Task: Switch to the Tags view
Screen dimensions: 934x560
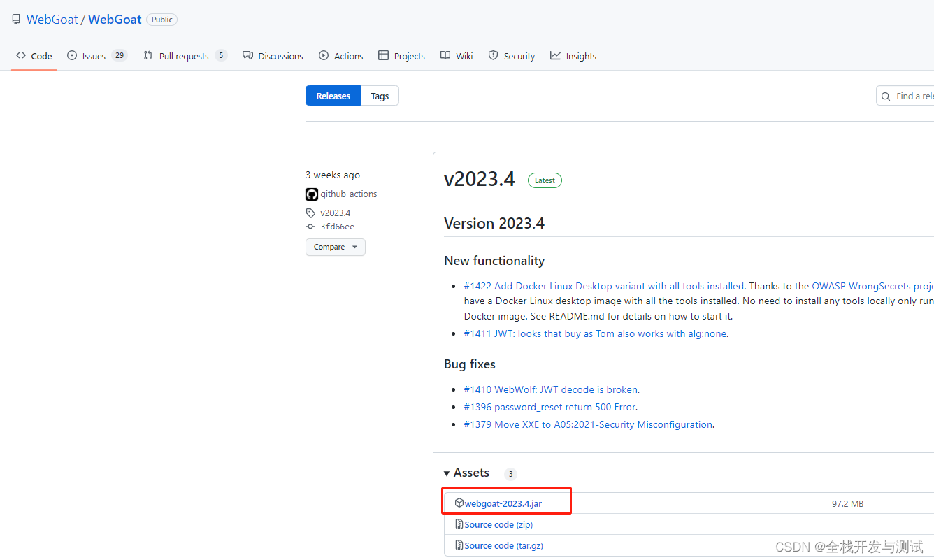Action: tap(380, 96)
